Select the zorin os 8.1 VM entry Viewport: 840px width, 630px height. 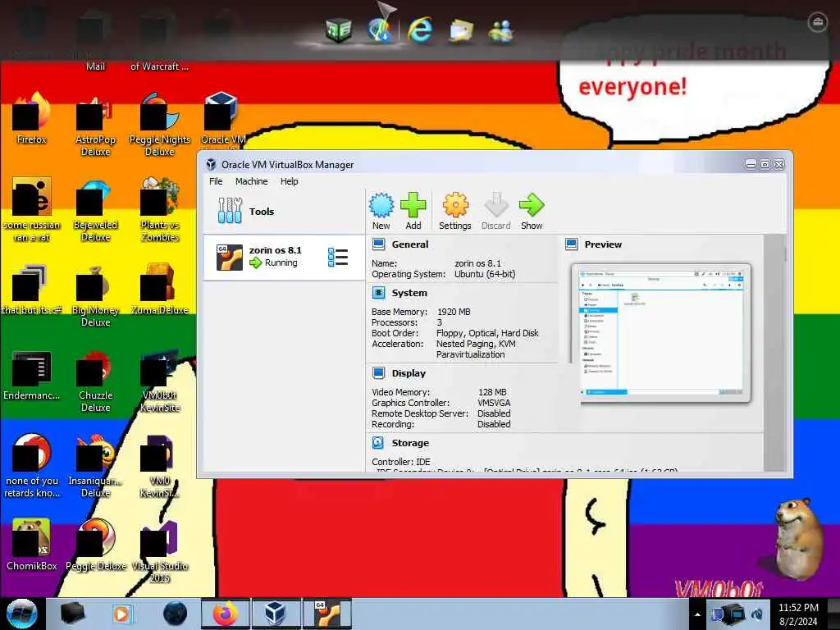284,257
